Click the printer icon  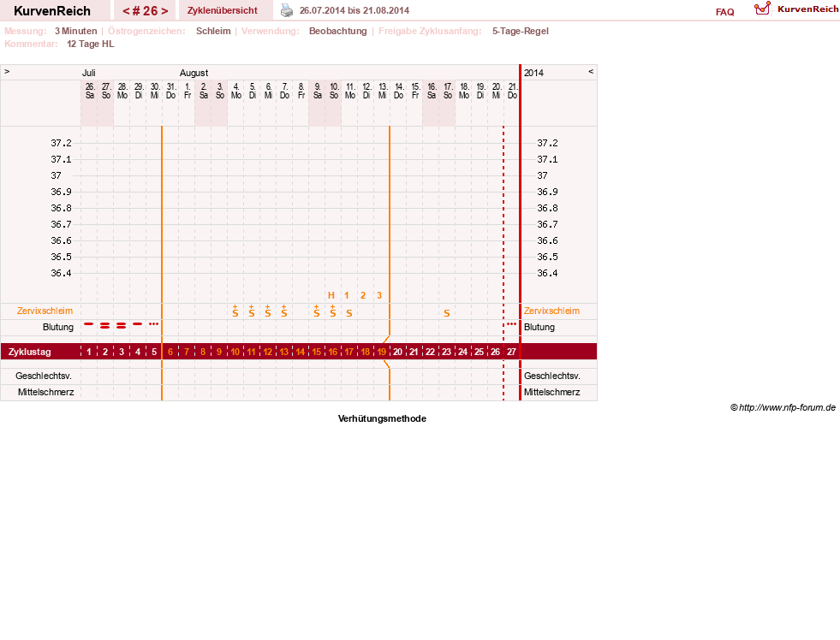click(x=287, y=10)
